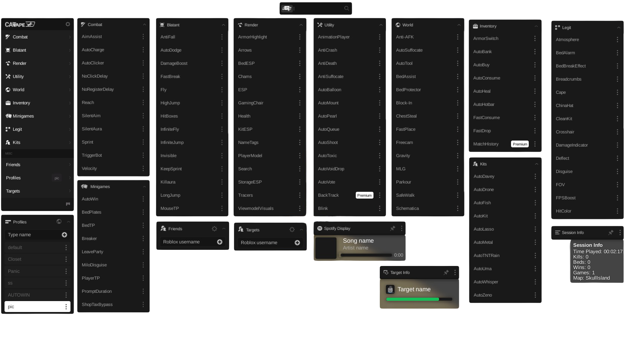Click the Spotify song progress bar

[366, 255]
